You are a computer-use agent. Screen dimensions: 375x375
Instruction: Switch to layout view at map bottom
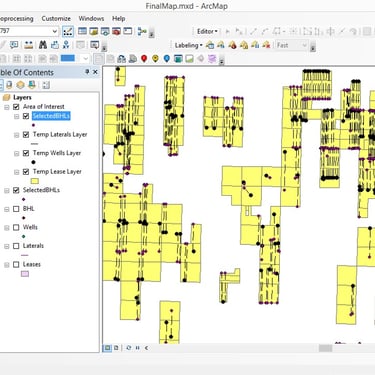(116, 348)
